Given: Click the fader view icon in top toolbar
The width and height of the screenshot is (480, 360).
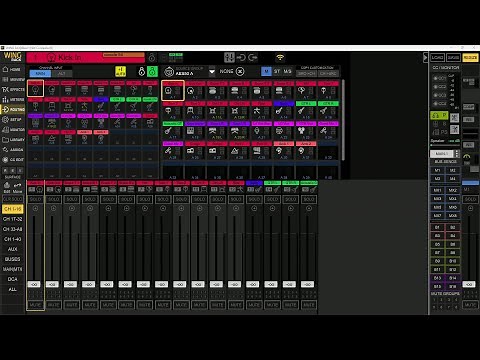Looking at the screenshot, I should 229,58.
